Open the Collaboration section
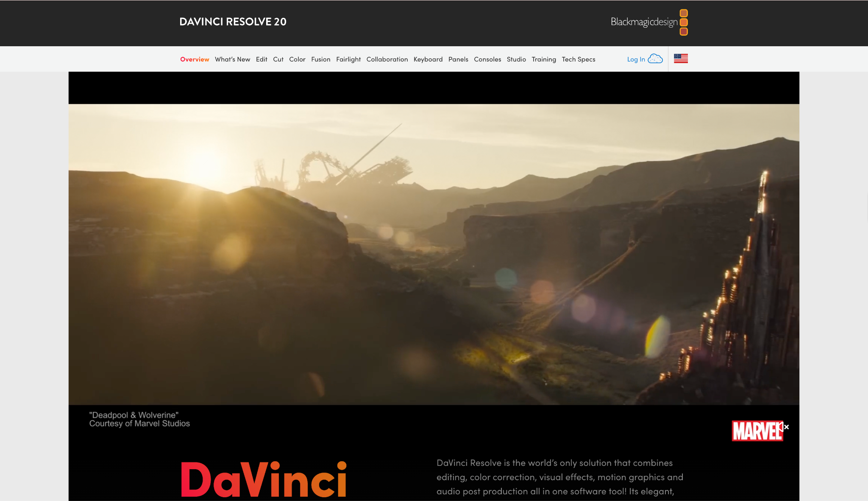The width and height of the screenshot is (868, 501). coord(387,59)
